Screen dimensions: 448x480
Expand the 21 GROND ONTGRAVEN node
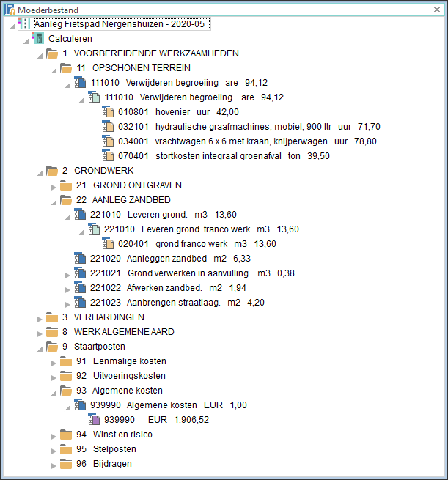click(53, 185)
